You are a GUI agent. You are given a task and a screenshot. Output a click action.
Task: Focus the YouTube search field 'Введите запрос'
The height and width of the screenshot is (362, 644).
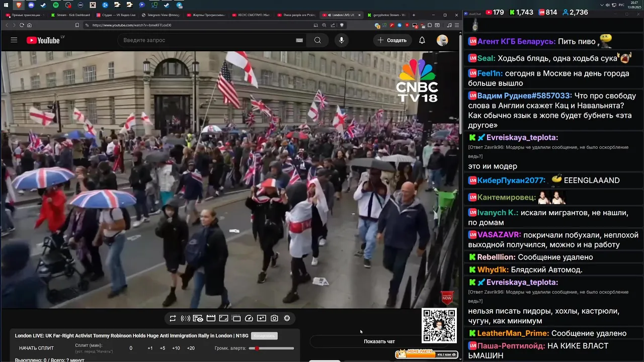click(x=207, y=40)
